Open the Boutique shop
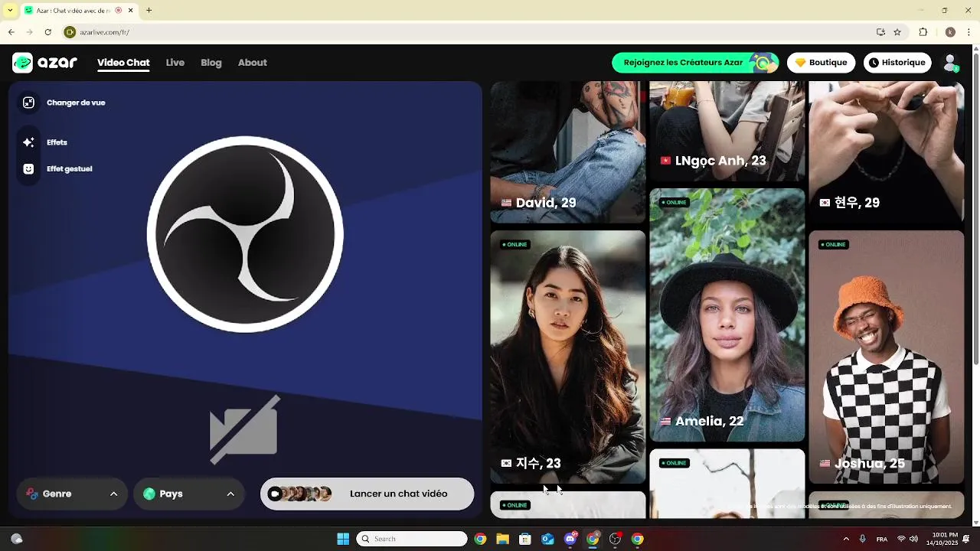980x551 pixels. (x=822, y=63)
